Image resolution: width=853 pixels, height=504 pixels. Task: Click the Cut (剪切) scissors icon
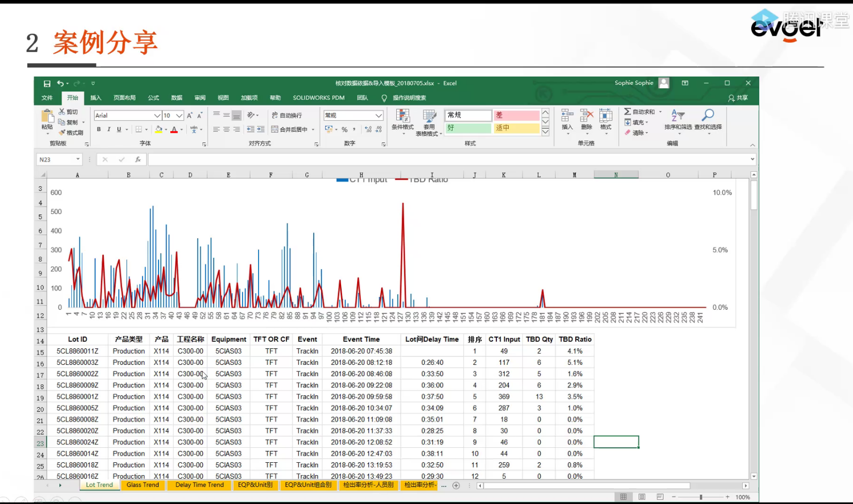pyautogui.click(x=62, y=111)
